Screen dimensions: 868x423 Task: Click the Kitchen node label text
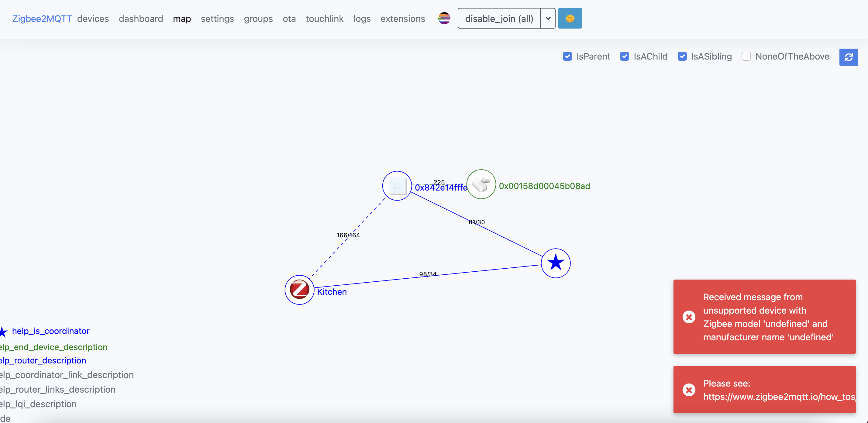pyautogui.click(x=332, y=292)
